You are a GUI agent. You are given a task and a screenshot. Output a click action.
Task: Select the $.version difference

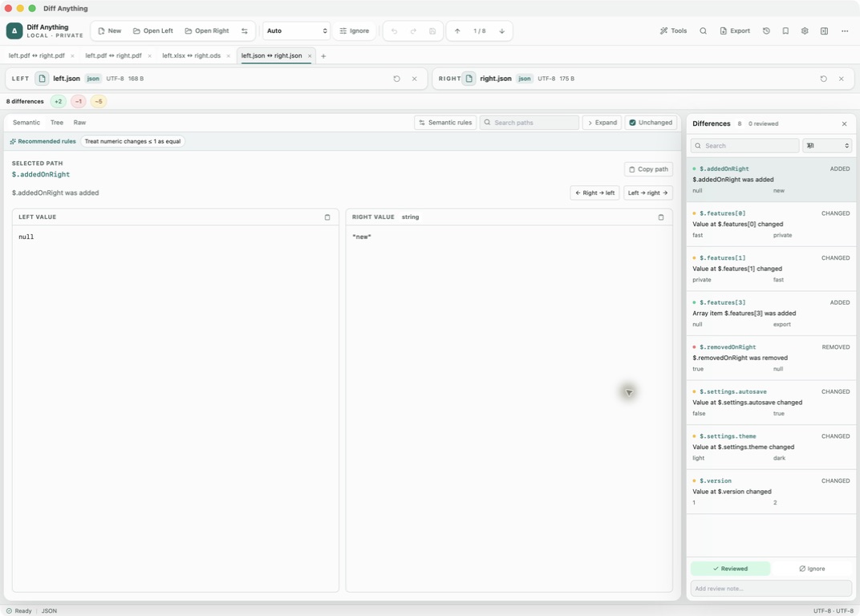pos(771,492)
